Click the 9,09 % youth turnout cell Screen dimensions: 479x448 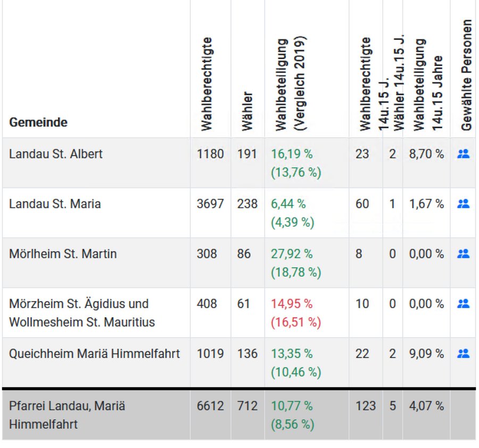click(426, 354)
